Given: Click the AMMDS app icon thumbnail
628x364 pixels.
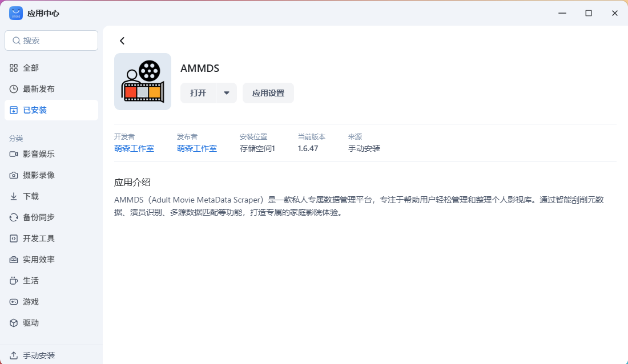Looking at the screenshot, I should pyautogui.click(x=143, y=81).
